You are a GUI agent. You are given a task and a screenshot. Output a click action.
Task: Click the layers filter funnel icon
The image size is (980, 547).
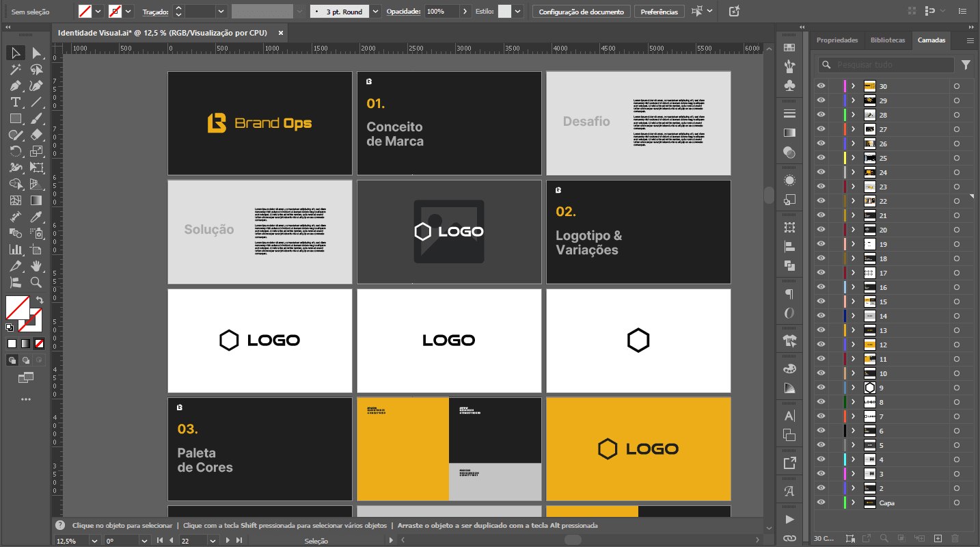966,65
